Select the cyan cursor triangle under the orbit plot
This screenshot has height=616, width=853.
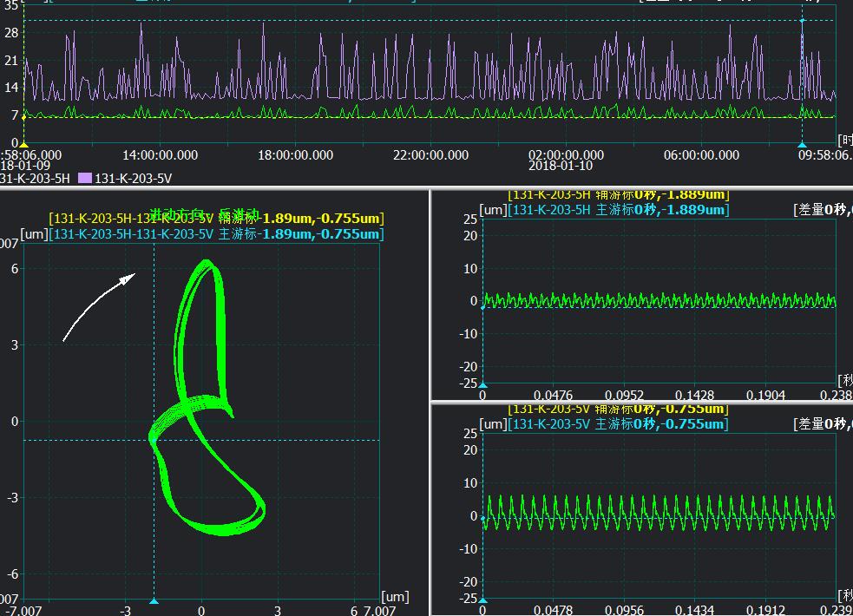[x=154, y=600]
